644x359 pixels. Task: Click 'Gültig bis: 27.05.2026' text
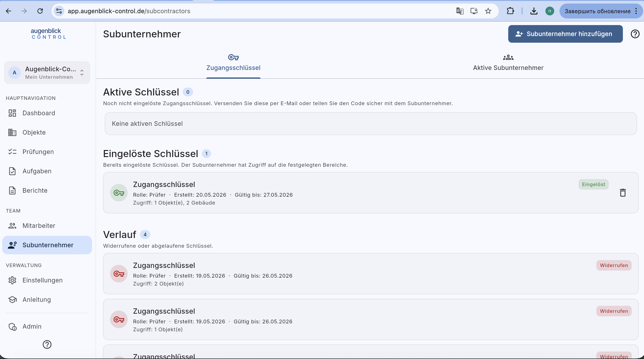point(263,195)
